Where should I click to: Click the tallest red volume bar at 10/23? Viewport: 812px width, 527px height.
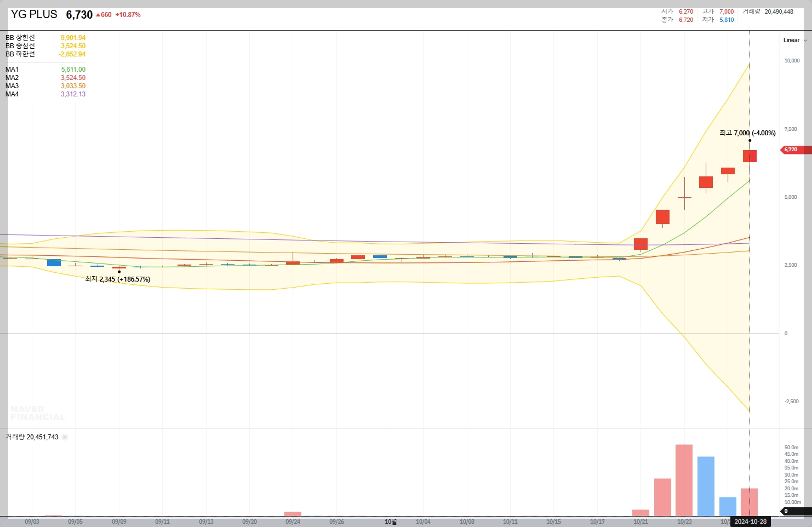(684, 480)
